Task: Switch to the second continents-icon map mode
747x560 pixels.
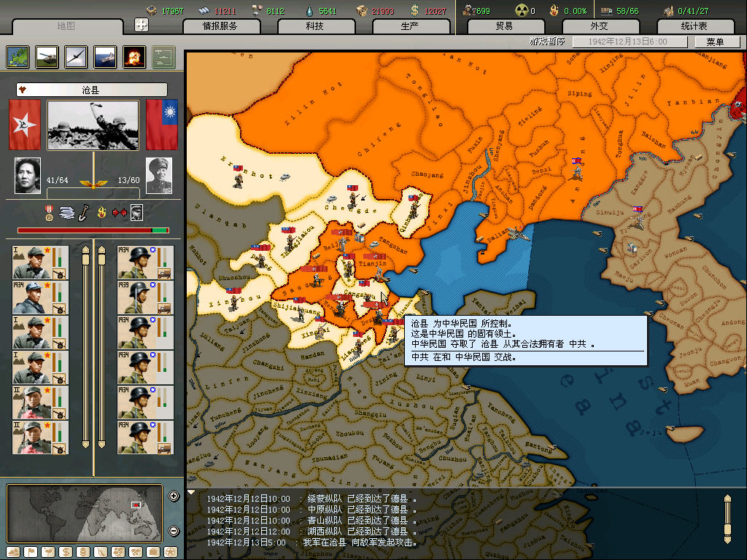Action: pos(136,551)
